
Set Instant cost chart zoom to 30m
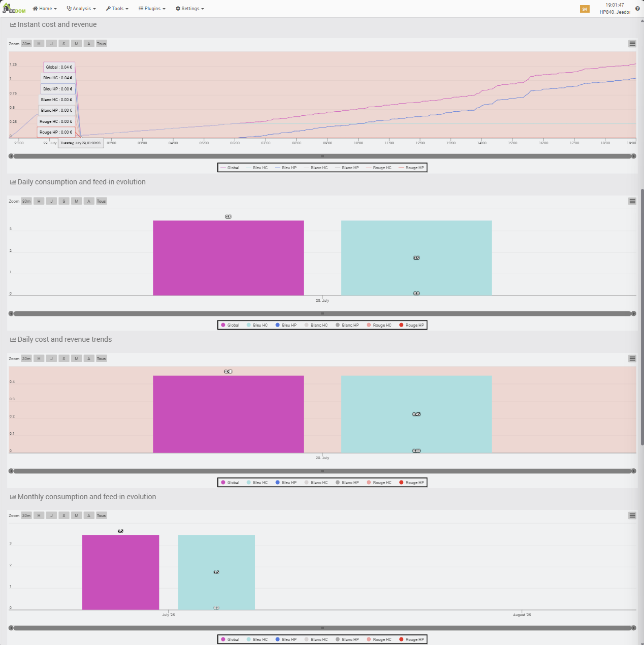tap(26, 44)
